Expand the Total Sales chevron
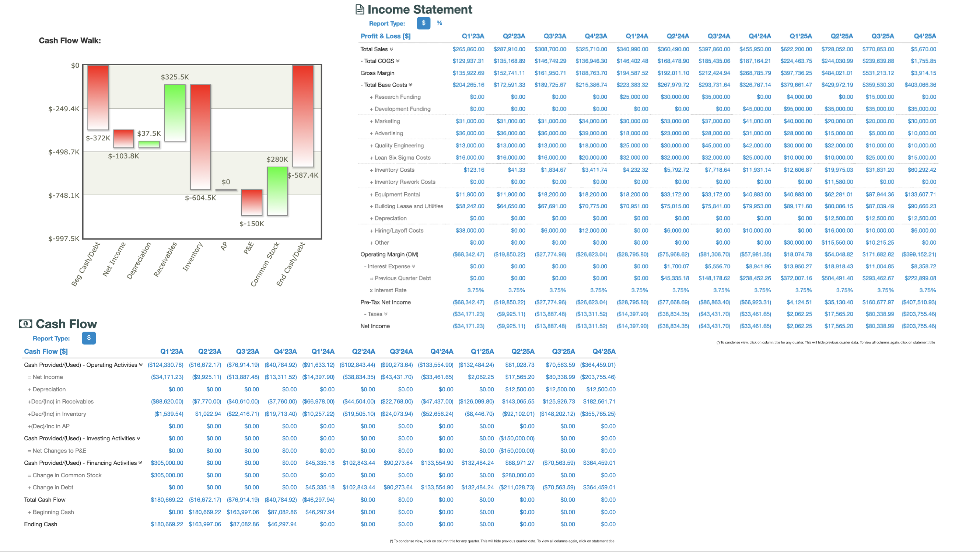Screen dimensions: 980x552 pos(392,49)
